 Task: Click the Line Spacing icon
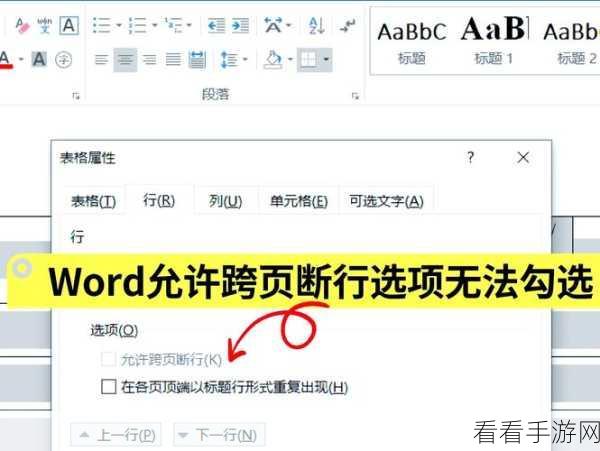coord(230,59)
